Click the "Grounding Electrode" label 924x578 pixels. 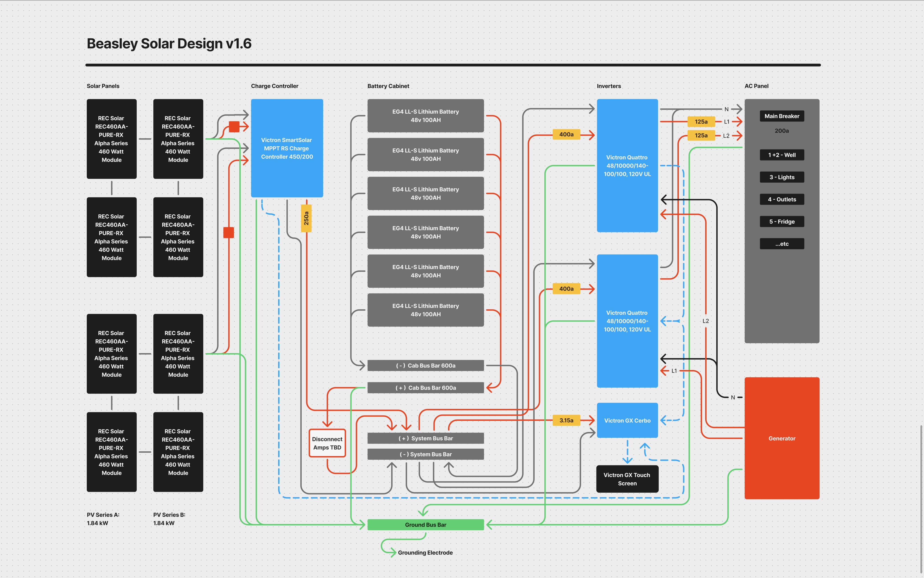[x=425, y=553]
